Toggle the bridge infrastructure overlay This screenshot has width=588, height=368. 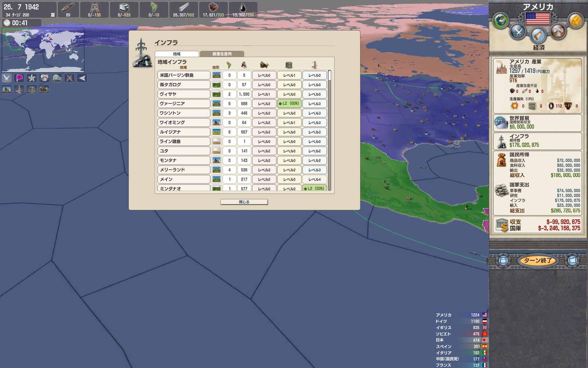[19, 89]
